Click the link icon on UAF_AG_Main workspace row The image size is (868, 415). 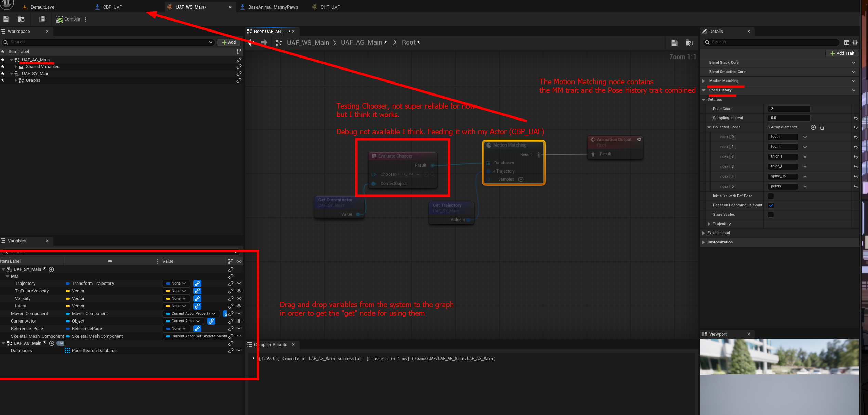(x=239, y=60)
